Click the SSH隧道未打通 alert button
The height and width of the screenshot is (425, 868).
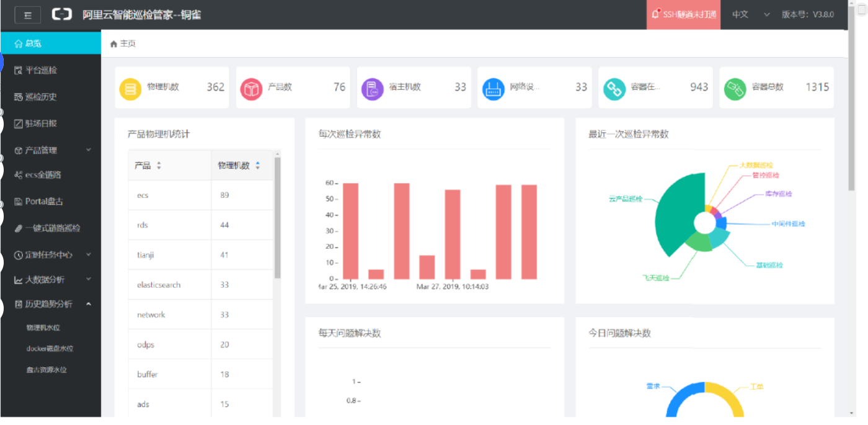pos(684,15)
